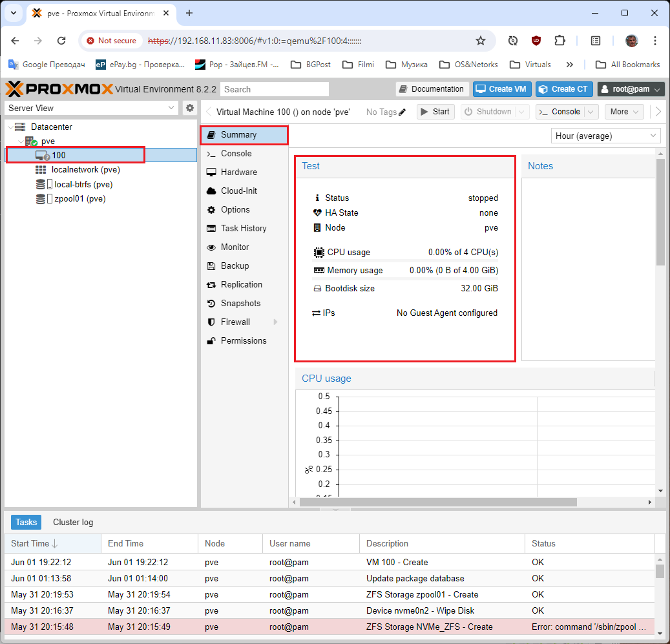Start the virtual machine
Image resolution: width=670 pixels, height=644 pixels.
[x=435, y=112]
